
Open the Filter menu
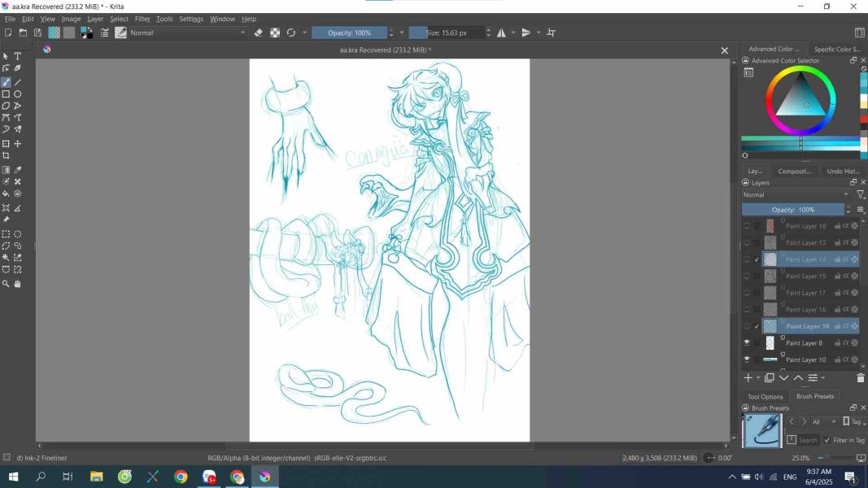click(x=142, y=19)
